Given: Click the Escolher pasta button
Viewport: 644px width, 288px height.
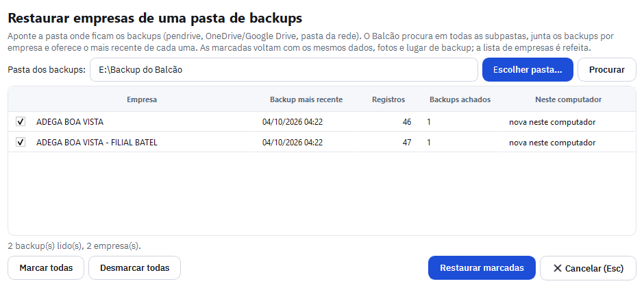Looking at the screenshot, I should [528, 70].
